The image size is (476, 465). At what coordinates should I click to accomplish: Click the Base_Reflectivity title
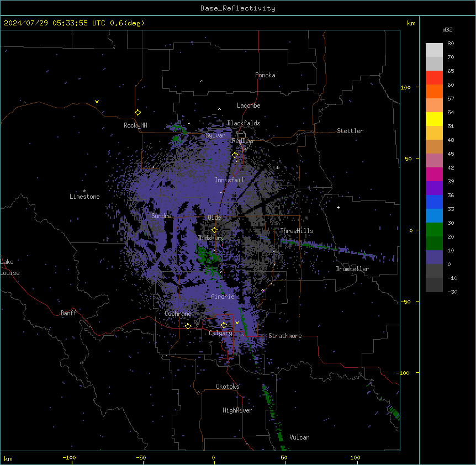click(238, 8)
